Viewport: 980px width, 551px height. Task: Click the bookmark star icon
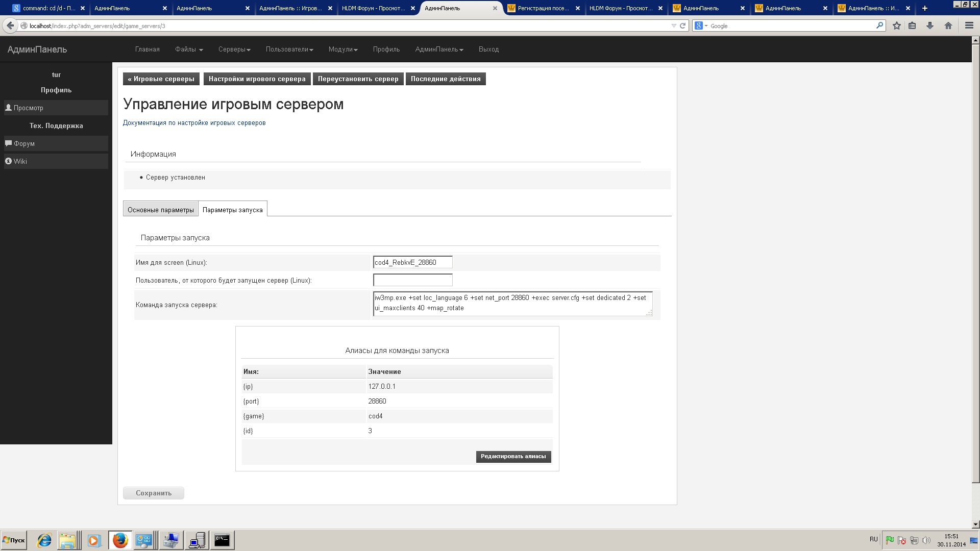pyautogui.click(x=896, y=26)
